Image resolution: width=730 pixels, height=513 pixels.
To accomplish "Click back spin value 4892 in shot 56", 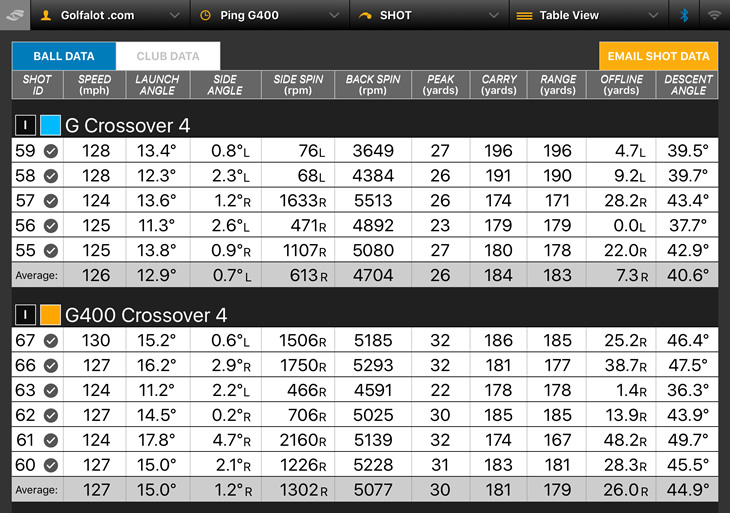I will pos(373,226).
